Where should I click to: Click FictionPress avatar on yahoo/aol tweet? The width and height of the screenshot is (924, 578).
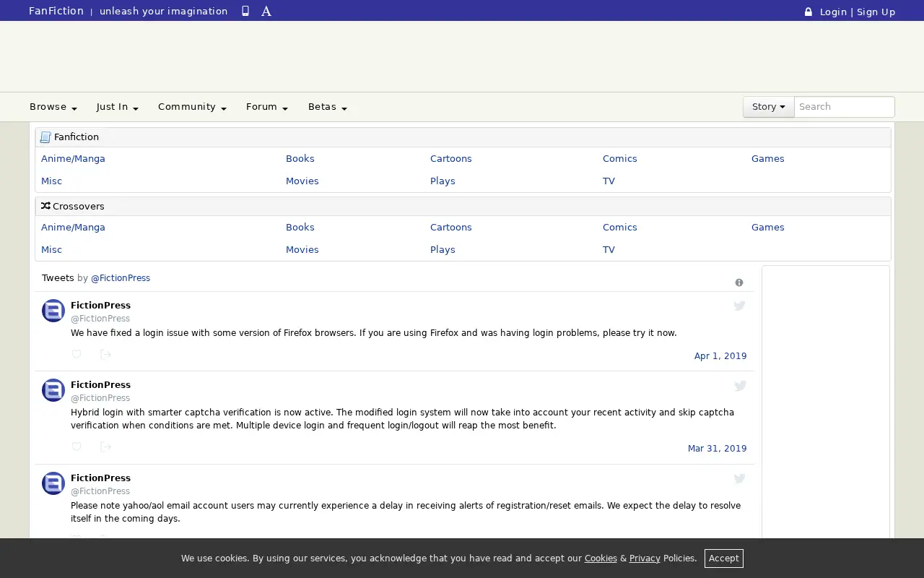coord(53,483)
